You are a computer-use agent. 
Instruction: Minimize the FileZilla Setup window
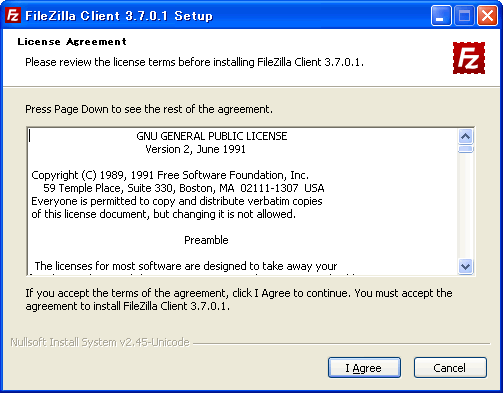[x=441, y=15]
